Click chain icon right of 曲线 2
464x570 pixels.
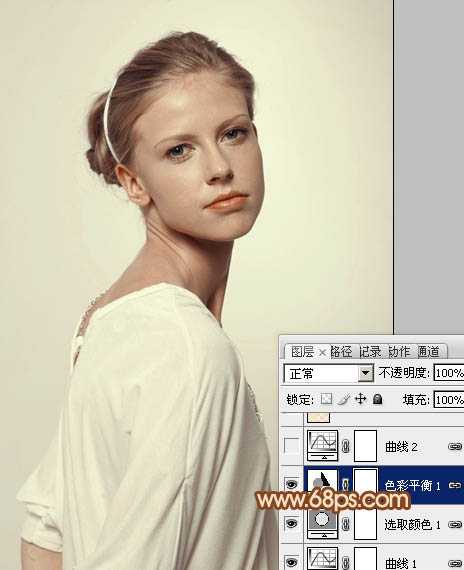tap(455, 446)
